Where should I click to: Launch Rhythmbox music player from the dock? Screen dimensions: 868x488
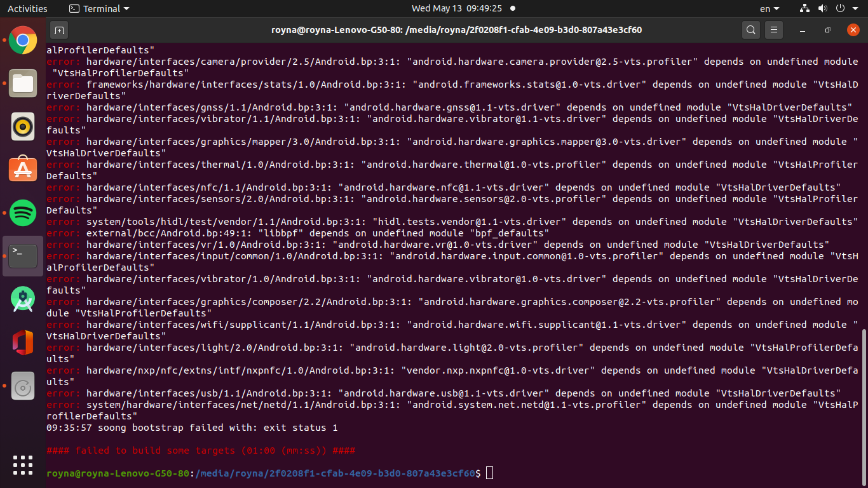(x=22, y=126)
